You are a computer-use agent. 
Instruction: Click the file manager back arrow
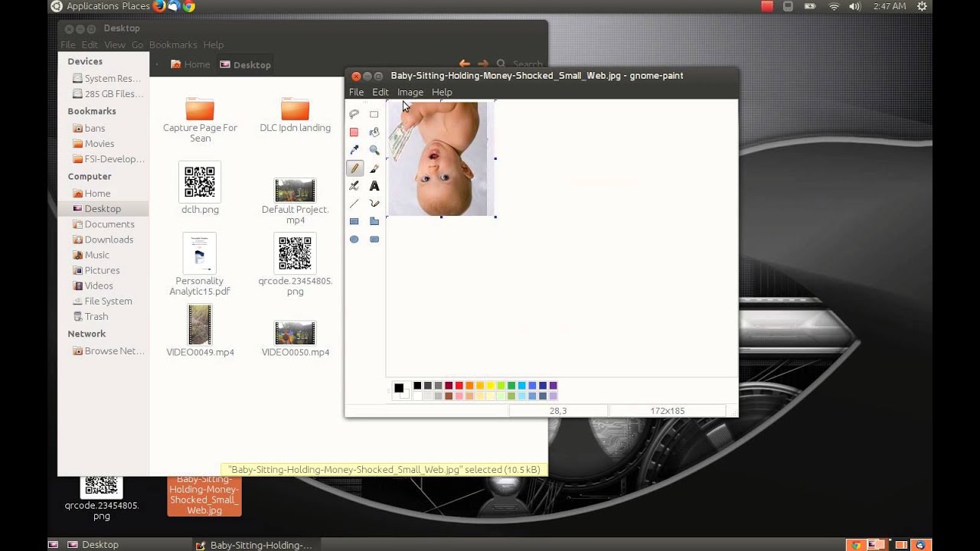[x=464, y=64]
